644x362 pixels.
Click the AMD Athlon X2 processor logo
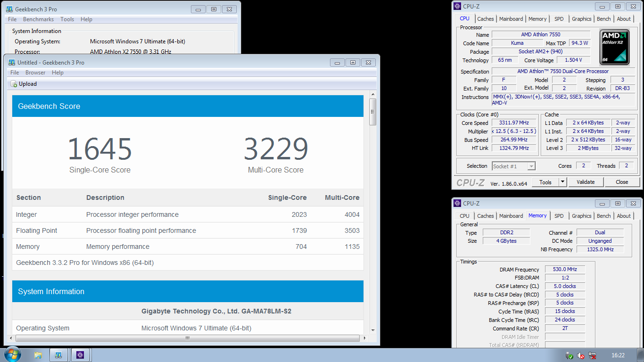(x=614, y=47)
